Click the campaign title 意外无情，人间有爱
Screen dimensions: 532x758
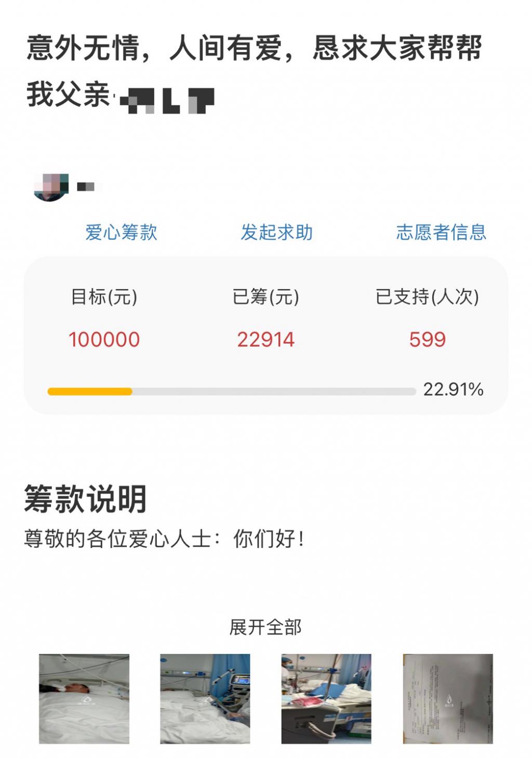tap(255, 48)
